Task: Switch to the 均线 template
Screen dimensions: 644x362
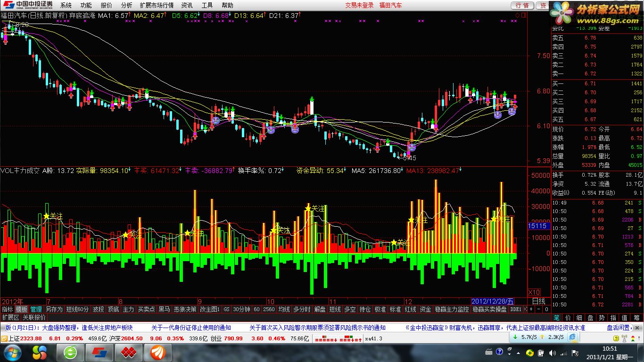Action: [284, 309]
